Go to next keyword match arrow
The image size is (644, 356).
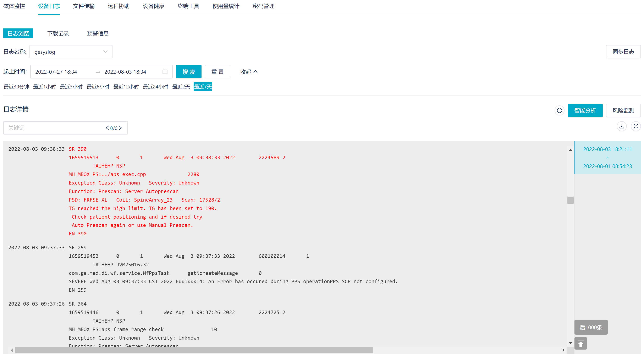(121, 128)
